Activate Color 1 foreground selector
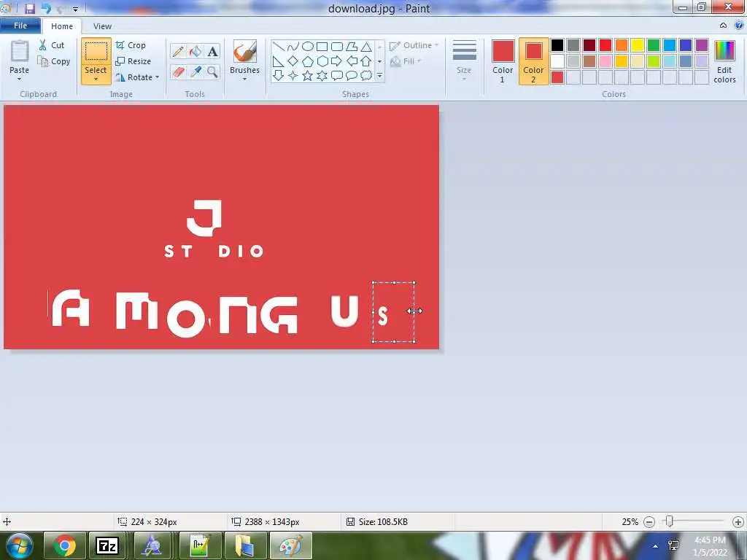This screenshot has width=747, height=560. (503, 61)
